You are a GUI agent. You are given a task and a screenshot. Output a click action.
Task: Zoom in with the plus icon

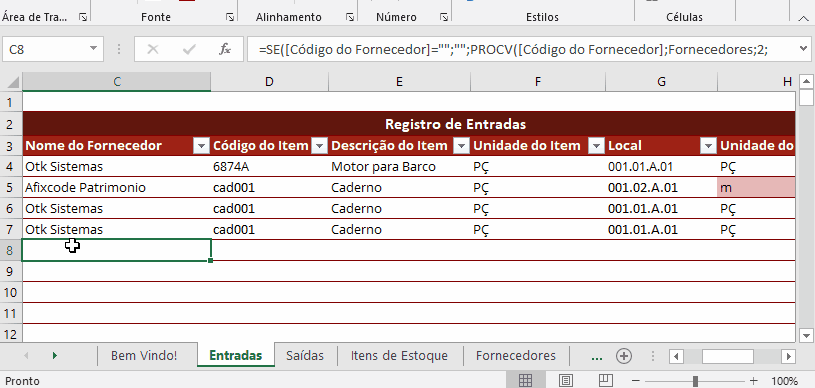point(754,381)
